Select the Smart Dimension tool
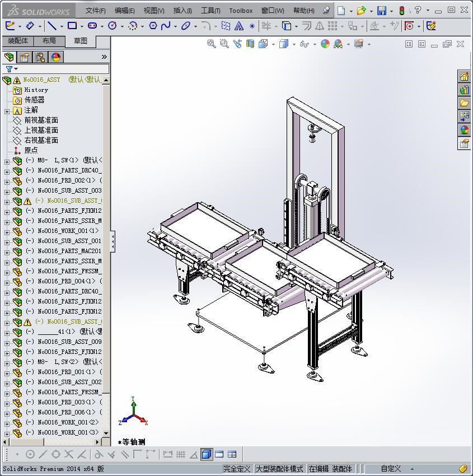The height and width of the screenshot is (476, 473). coord(30,26)
